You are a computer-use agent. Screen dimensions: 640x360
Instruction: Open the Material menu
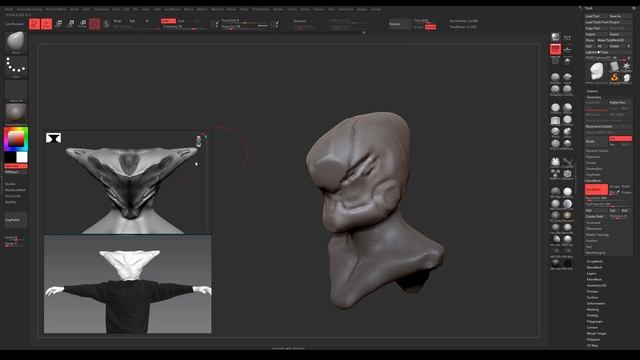217,9
